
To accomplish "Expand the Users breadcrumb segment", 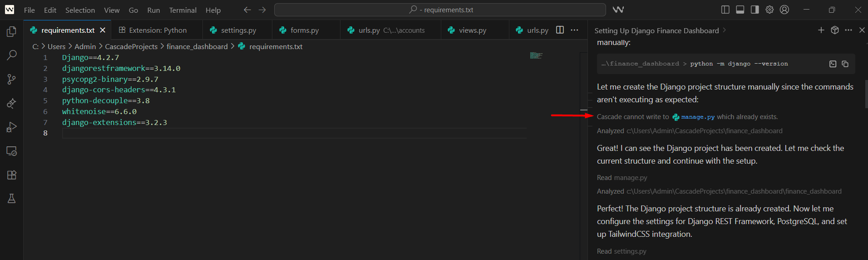I will point(57,46).
